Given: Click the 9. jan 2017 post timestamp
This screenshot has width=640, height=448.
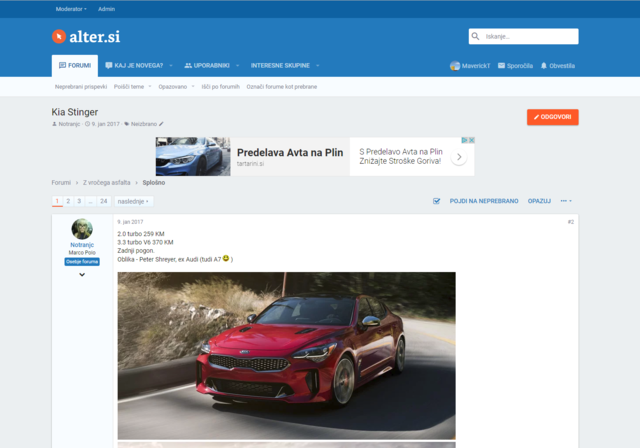Looking at the screenshot, I should pyautogui.click(x=130, y=222).
